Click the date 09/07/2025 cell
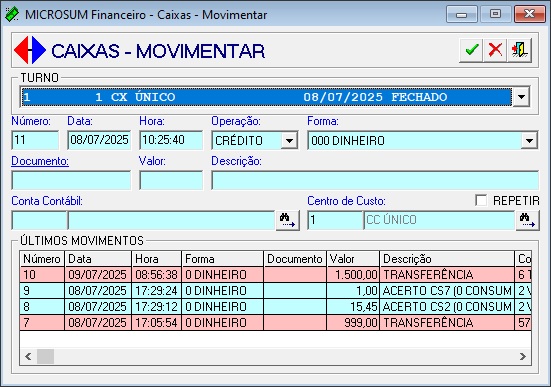The height and width of the screenshot is (387, 551). click(98, 275)
